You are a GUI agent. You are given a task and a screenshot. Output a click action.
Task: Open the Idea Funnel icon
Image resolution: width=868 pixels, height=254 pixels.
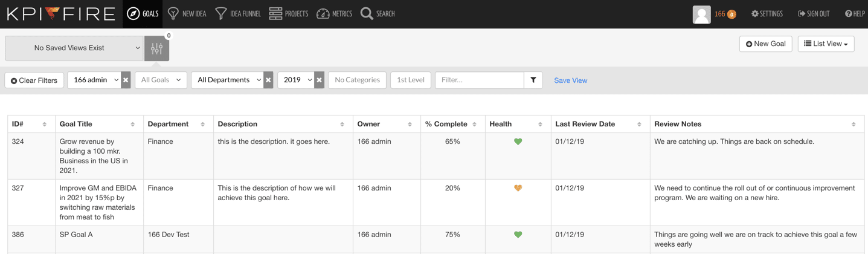(x=221, y=14)
